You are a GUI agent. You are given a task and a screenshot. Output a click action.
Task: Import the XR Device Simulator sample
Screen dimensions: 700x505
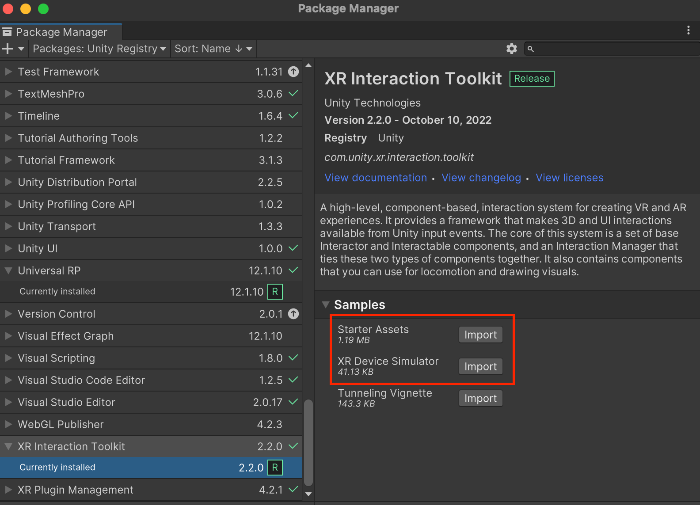480,367
